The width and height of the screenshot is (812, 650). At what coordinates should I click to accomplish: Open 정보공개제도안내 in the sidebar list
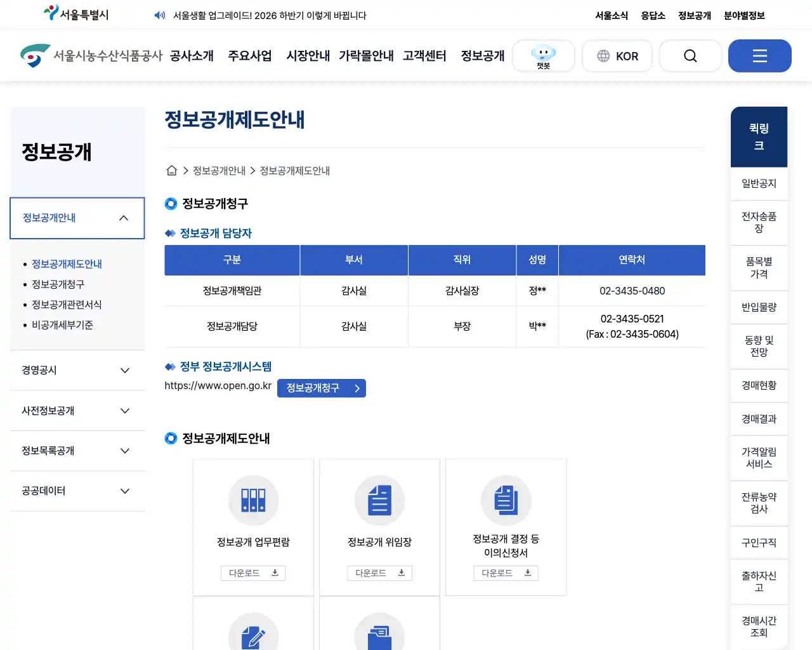(67, 264)
